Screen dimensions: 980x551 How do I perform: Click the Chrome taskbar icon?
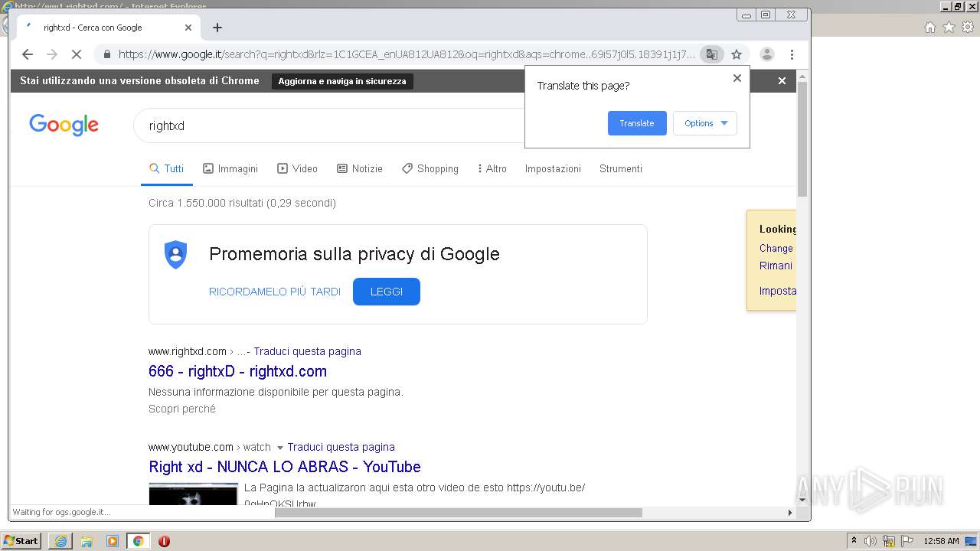click(138, 541)
